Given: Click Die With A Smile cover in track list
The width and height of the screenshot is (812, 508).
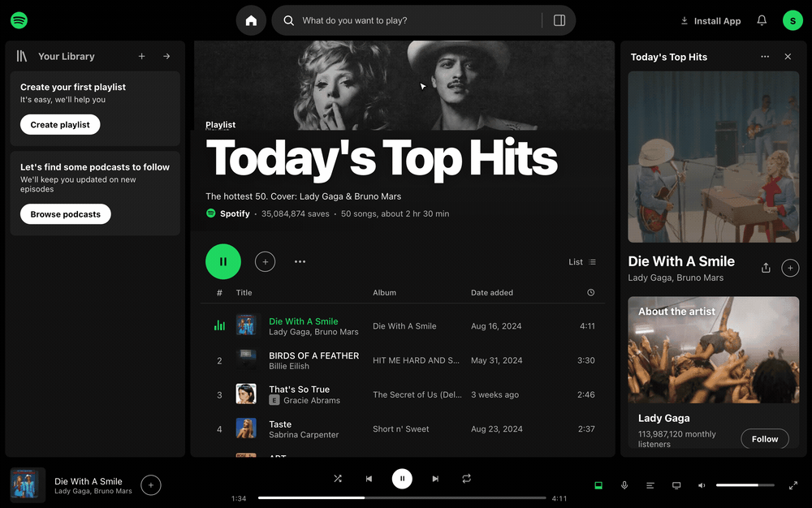Looking at the screenshot, I should point(246,325).
